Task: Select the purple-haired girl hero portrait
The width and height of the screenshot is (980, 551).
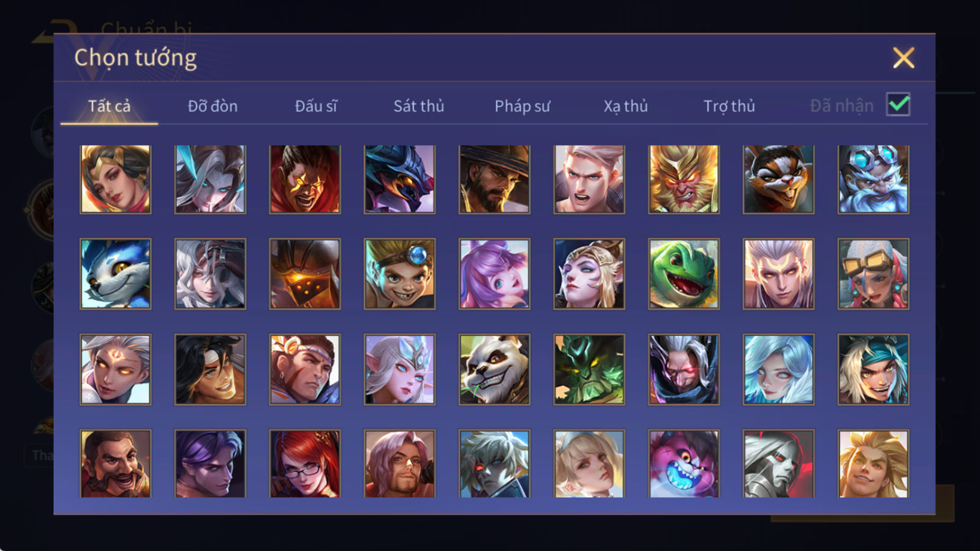Action: click(494, 274)
